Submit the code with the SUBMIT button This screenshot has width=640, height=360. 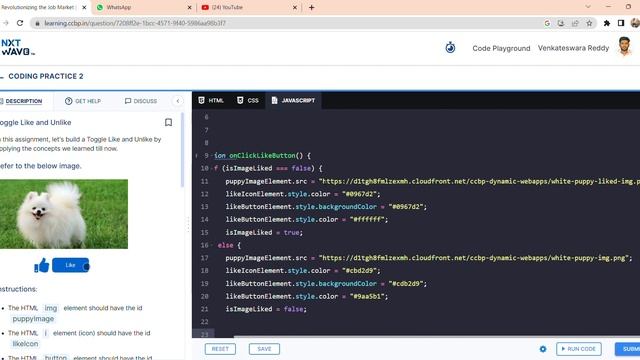(628, 349)
